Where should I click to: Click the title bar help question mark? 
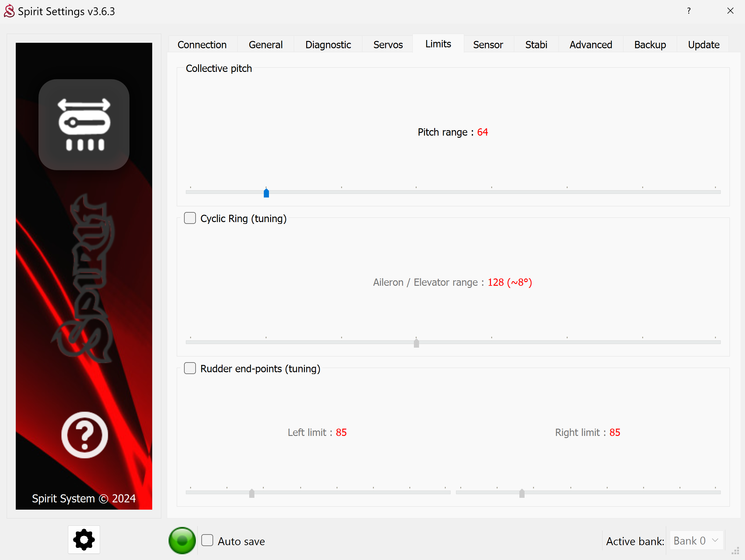click(x=689, y=11)
